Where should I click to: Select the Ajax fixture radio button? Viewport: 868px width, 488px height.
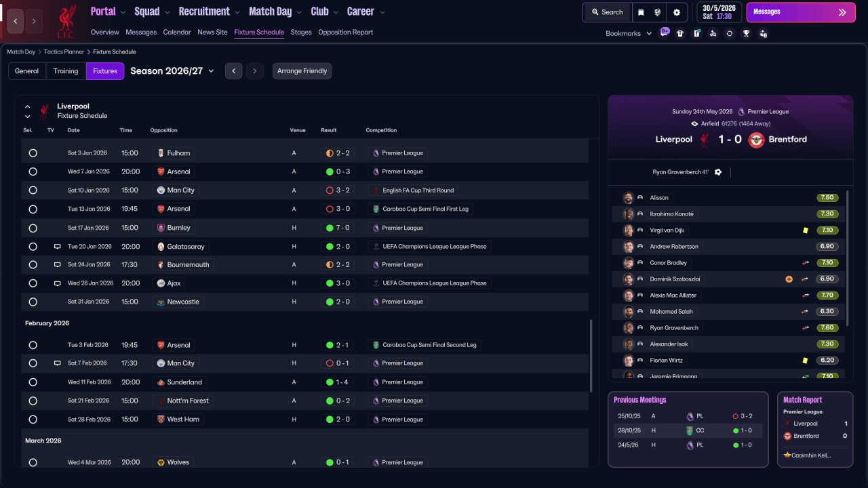click(33, 283)
